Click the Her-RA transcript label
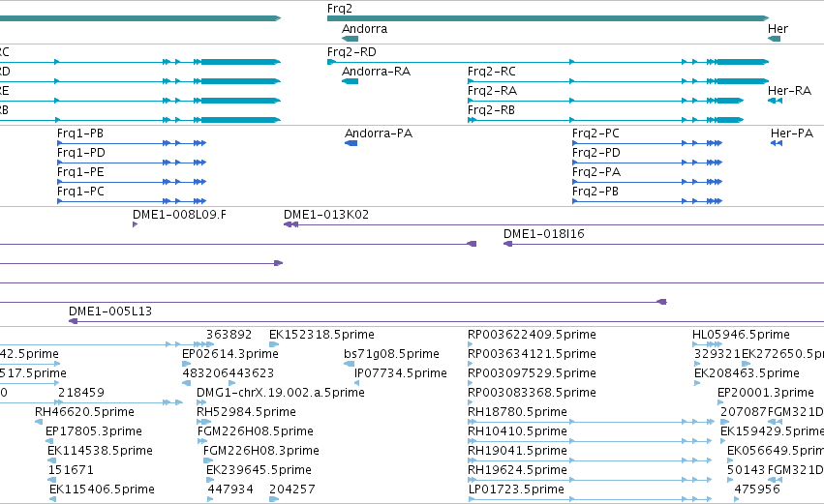 (x=789, y=91)
